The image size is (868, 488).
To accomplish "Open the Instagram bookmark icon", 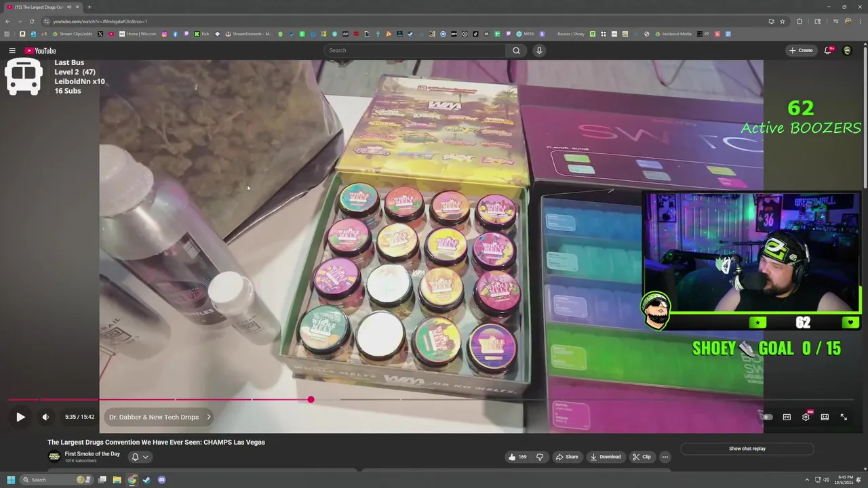I will point(164,34).
